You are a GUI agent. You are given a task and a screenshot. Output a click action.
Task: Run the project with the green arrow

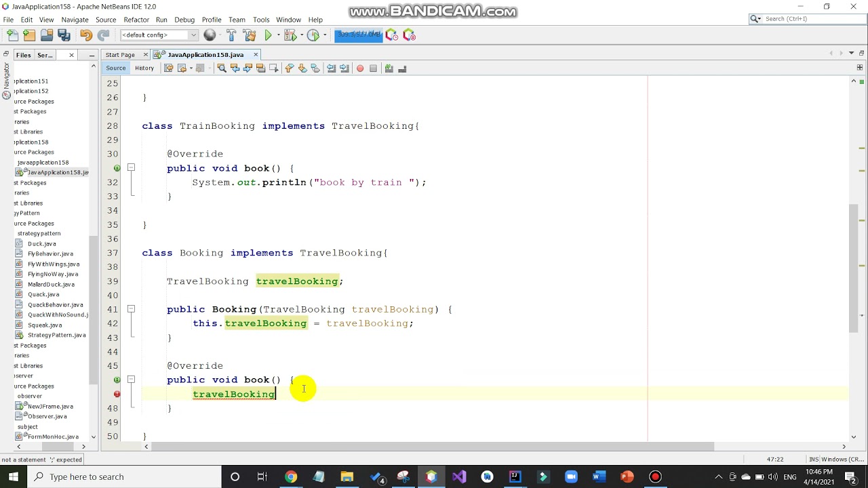point(269,35)
